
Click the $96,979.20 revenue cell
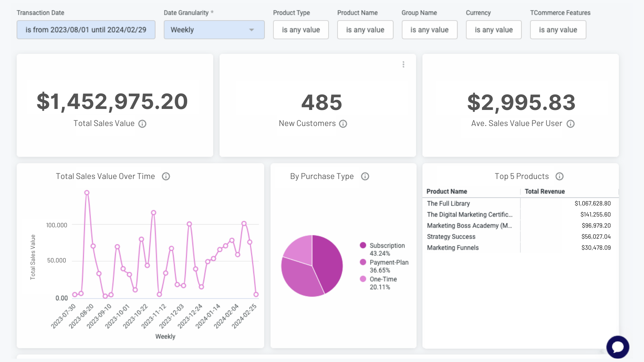[596, 226]
